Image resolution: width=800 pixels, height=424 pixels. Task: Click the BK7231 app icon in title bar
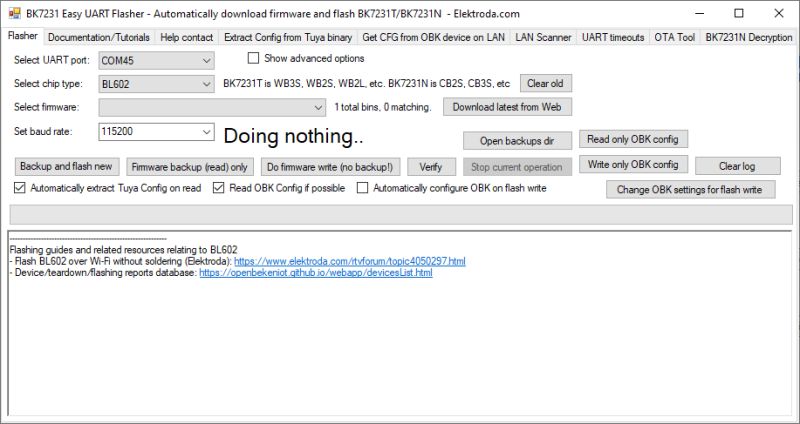(x=15, y=13)
